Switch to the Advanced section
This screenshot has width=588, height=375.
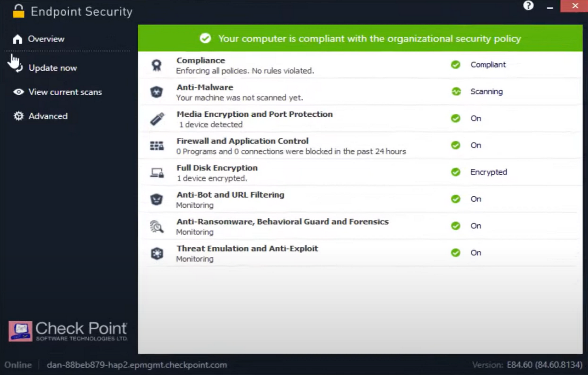[x=48, y=116]
